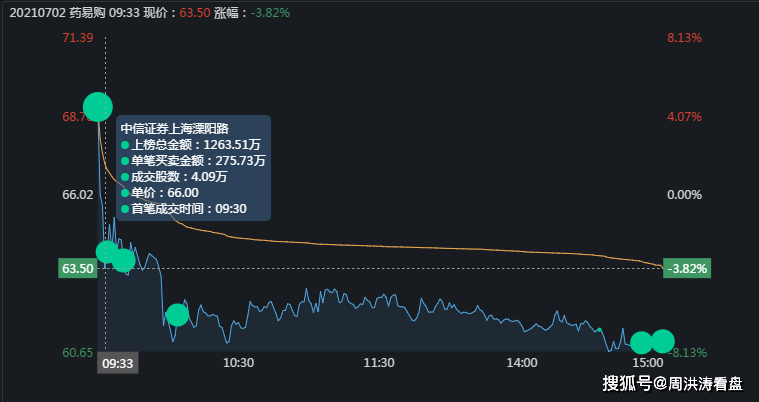This screenshot has height=402, width=759.
Task: Click the 14:00 time axis label
Action: (522, 363)
